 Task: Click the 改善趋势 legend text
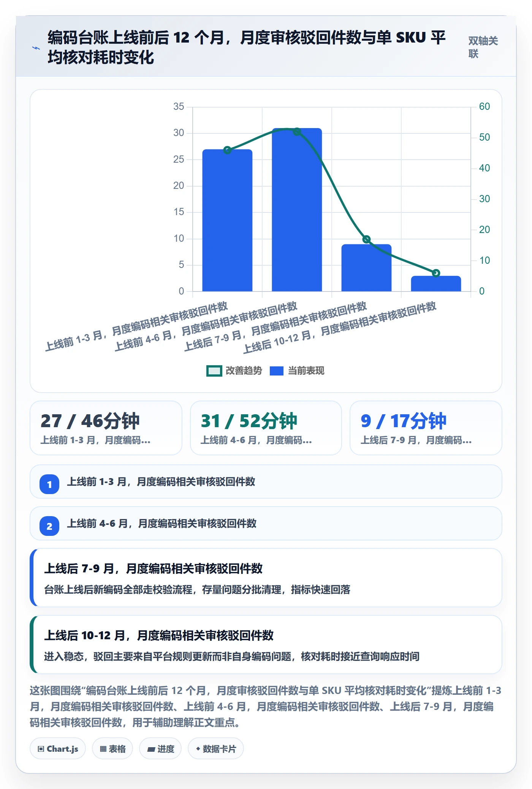[244, 371]
